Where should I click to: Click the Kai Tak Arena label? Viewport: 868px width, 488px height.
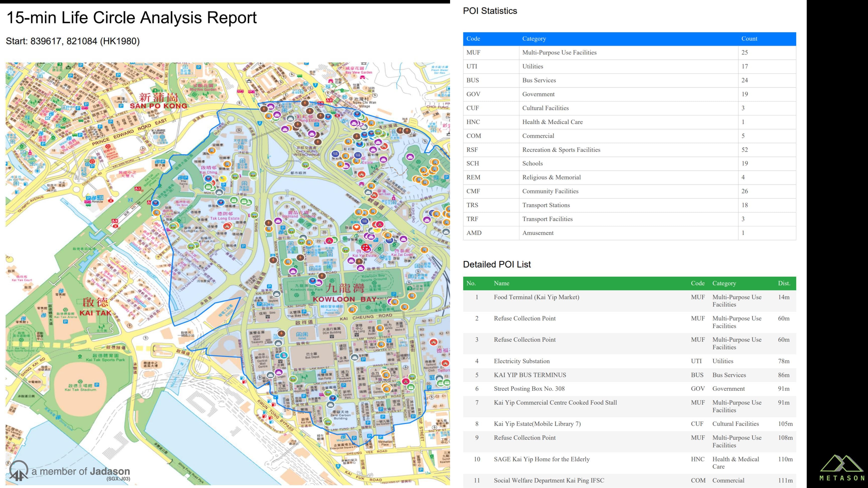tap(65, 317)
